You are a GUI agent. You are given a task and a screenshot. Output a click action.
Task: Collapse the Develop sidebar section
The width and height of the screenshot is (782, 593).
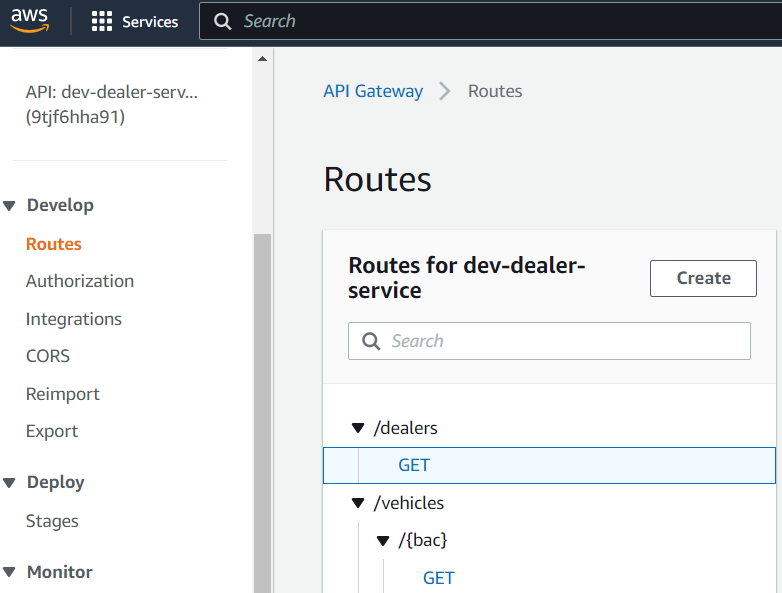[10, 206]
